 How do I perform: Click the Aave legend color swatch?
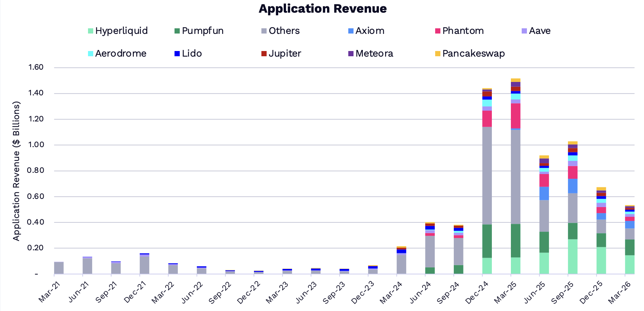pyautogui.click(x=524, y=31)
